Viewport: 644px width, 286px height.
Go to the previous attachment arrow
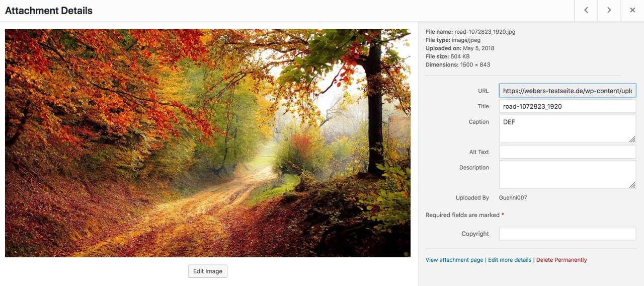pyautogui.click(x=586, y=11)
